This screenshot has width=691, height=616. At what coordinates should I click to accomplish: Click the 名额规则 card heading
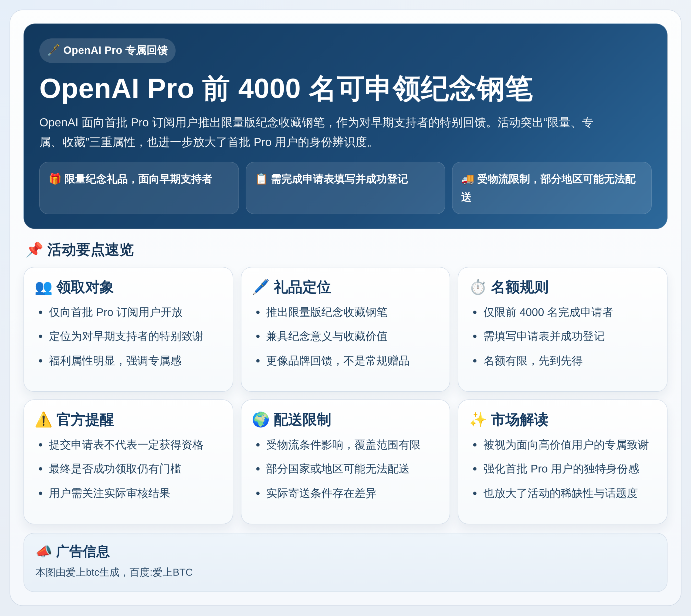520,287
